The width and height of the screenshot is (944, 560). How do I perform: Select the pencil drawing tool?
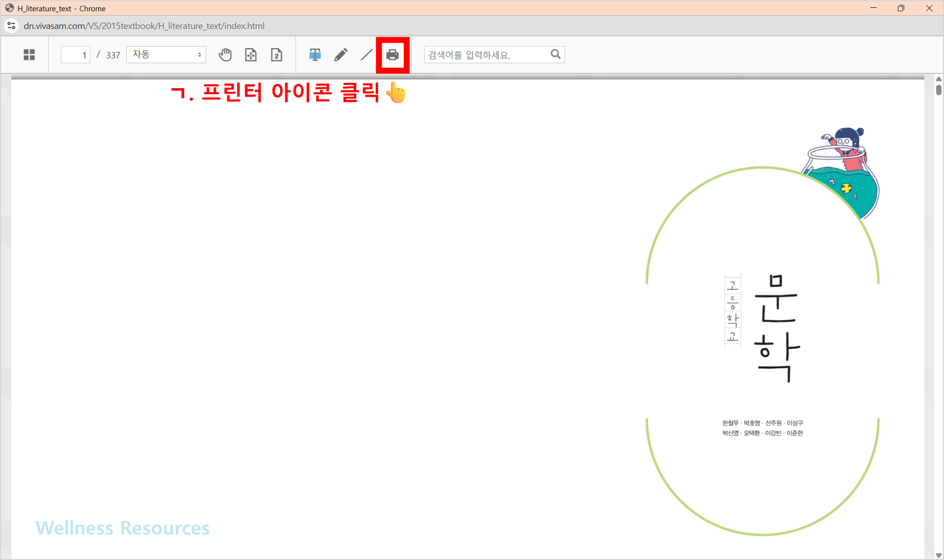tap(341, 55)
